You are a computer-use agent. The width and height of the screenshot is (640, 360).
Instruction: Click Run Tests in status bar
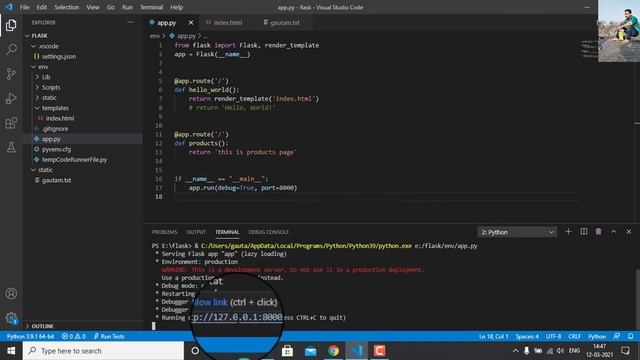pos(109,336)
